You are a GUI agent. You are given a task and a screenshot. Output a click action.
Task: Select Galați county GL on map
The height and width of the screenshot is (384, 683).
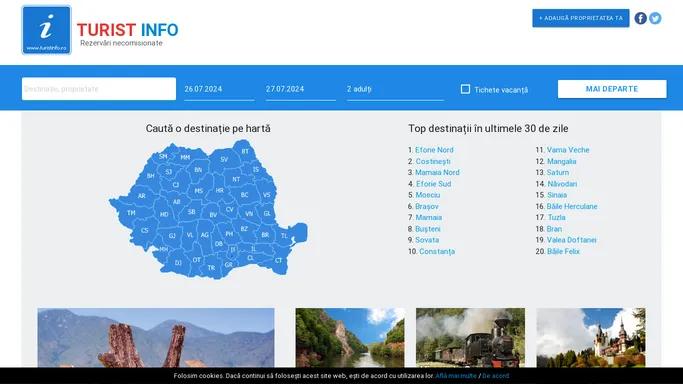point(267,213)
